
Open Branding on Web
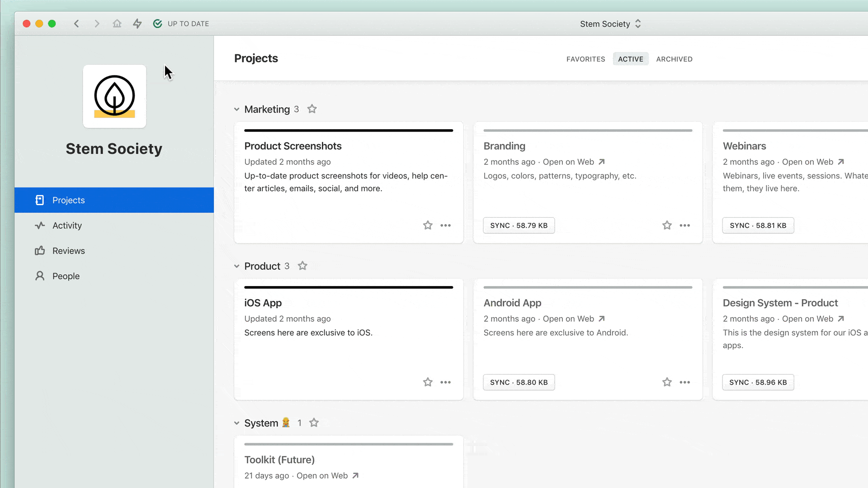[574, 162]
